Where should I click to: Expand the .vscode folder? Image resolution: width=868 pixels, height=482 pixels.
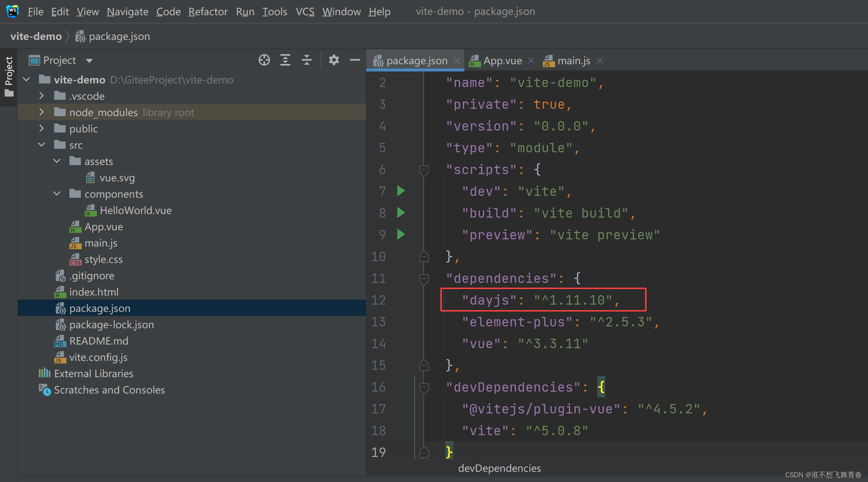[x=41, y=96]
